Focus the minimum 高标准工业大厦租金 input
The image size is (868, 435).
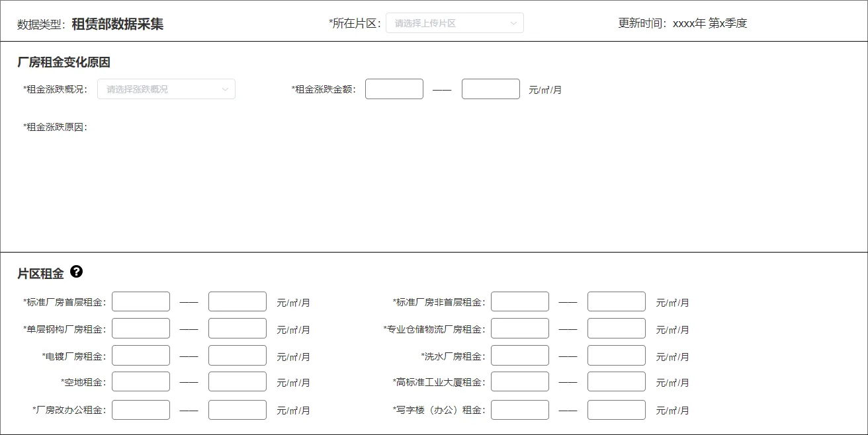520,381
